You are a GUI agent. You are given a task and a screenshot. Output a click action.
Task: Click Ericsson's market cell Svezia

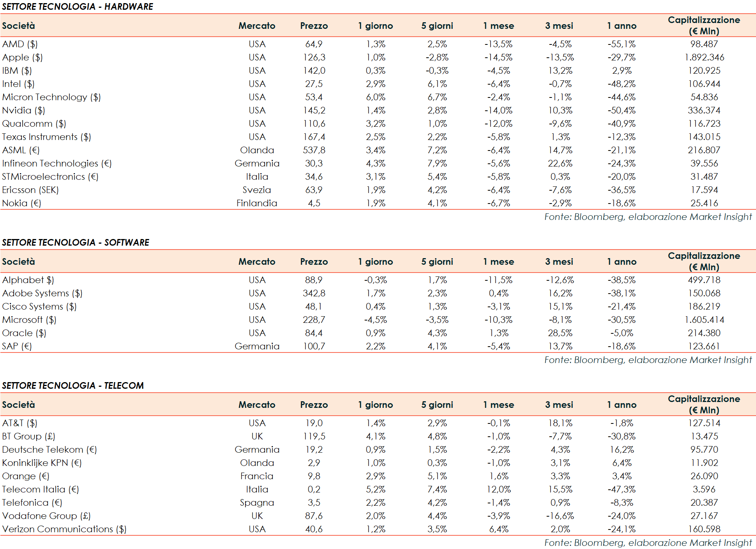tap(257, 190)
